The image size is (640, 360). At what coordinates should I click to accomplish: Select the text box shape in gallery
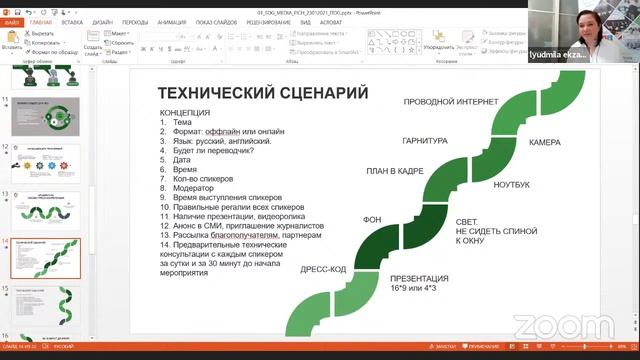(x=371, y=34)
